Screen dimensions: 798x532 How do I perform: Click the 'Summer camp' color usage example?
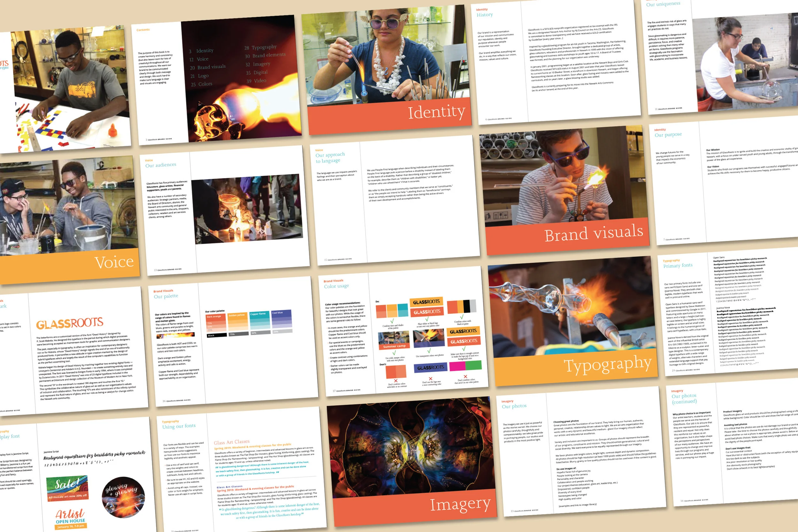(x=394, y=340)
